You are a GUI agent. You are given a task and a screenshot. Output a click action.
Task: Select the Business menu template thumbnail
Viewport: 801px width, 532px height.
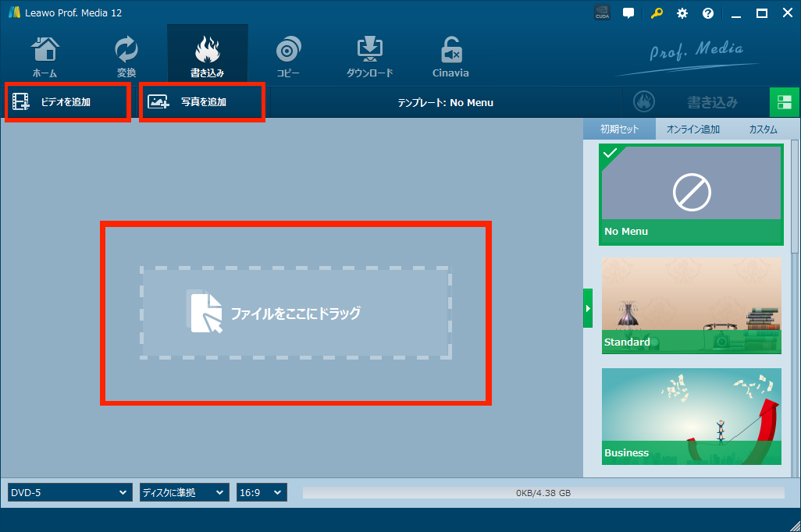point(691,417)
